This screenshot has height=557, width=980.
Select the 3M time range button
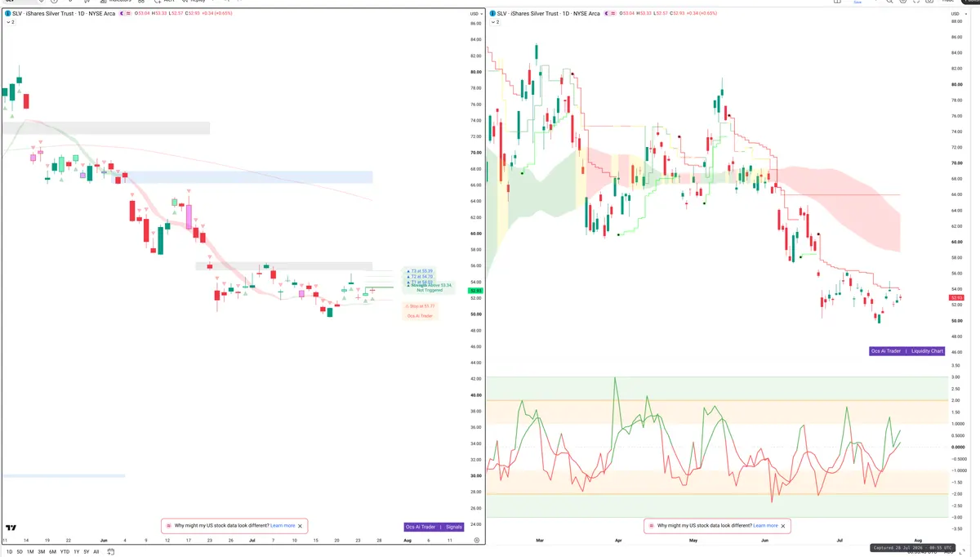coord(41,552)
